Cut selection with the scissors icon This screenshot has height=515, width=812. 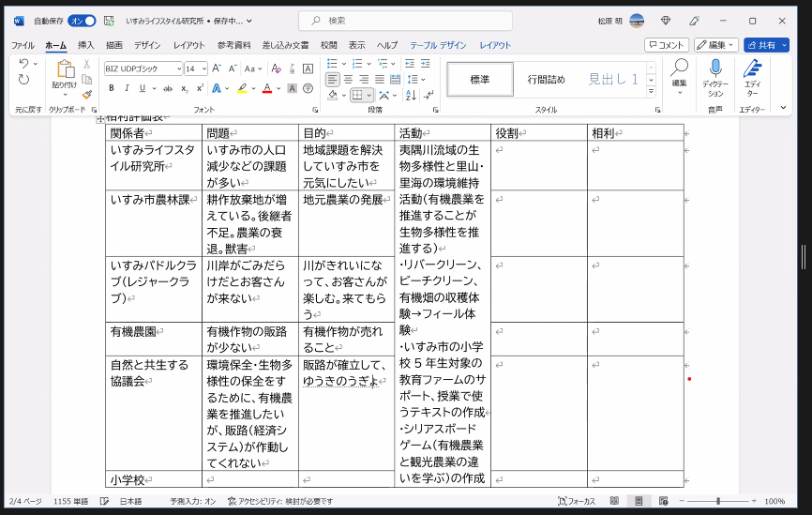[87, 64]
